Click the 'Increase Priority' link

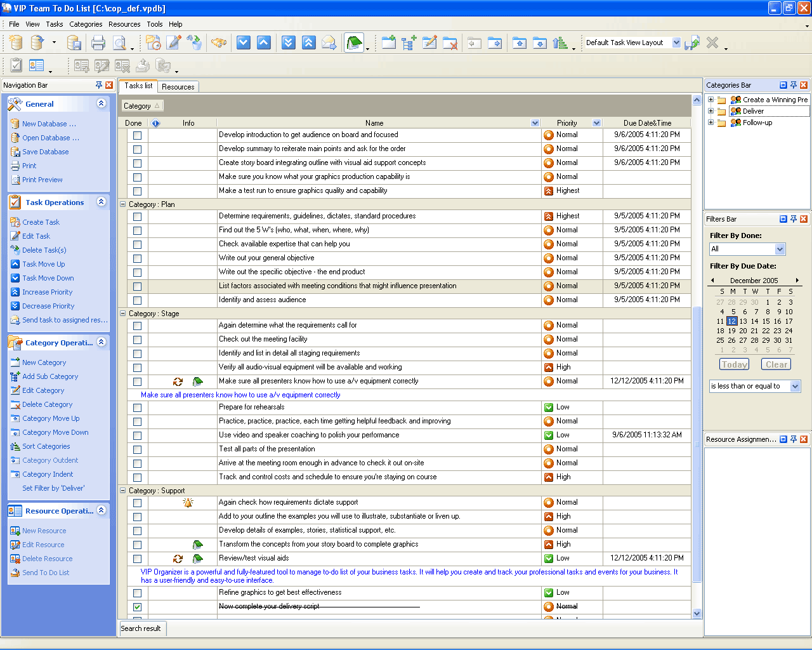pos(48,292)
